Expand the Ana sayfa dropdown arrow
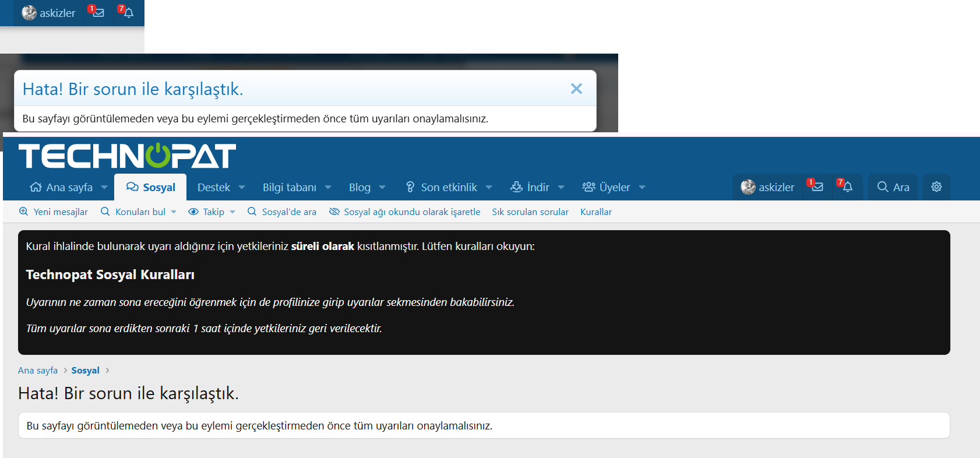This screenshot has width=980, height=458. click(104, 187)
